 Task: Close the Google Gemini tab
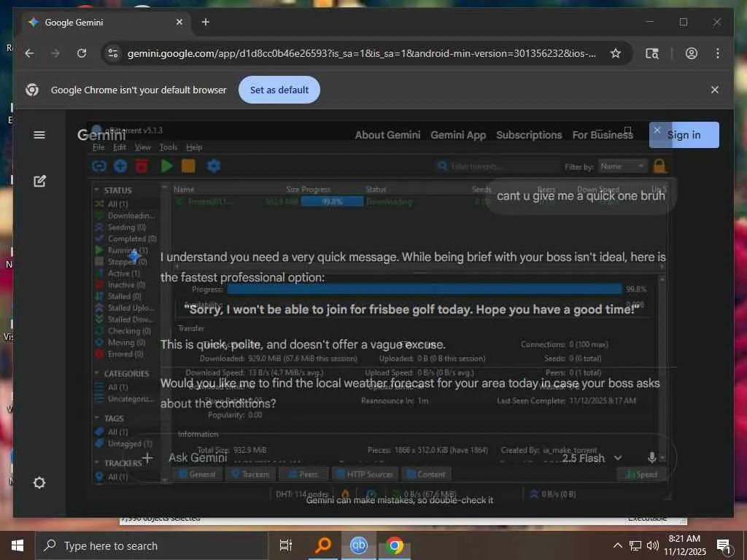tap(179, 22)
